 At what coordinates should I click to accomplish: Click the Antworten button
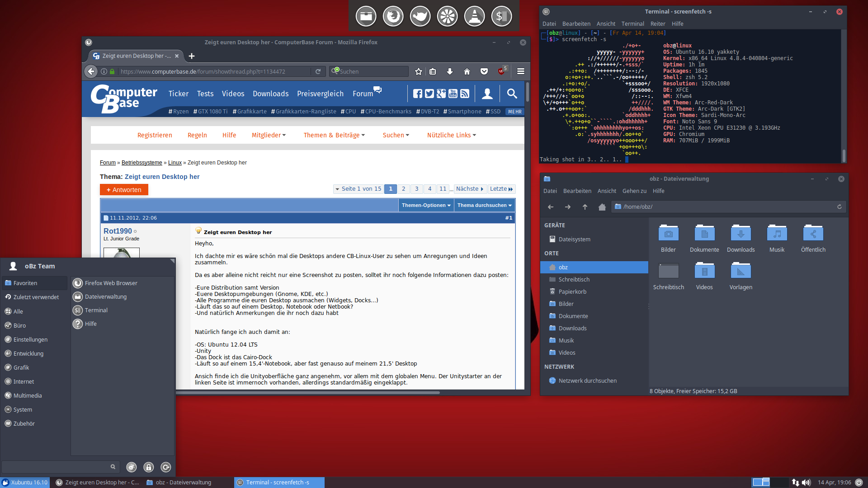click(124, 190)
